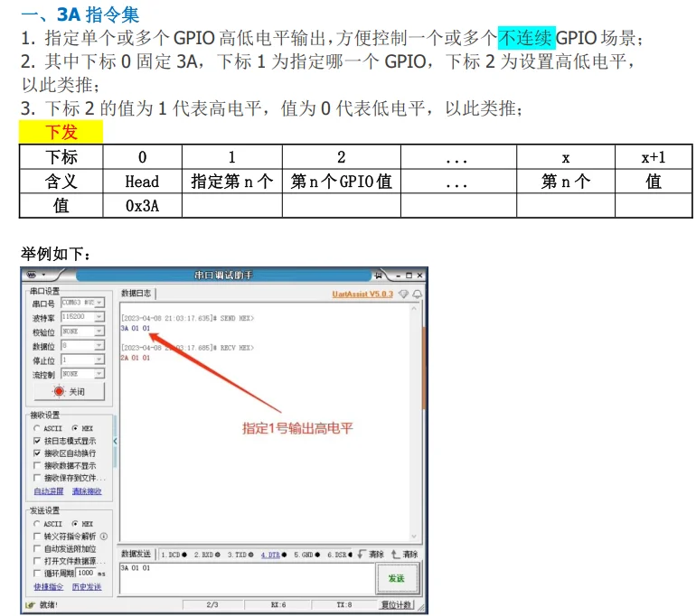Viewport: 696px width, 616px height.
Task: Click the small arrow beside the logo icon
Action: (43, 275)
